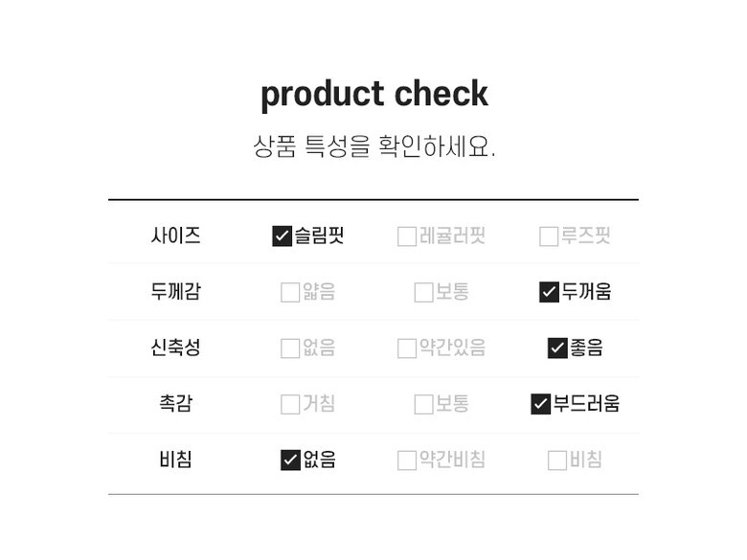Uncheck the 좋음 stretch checkbox
747x560 pixels.
coord(557,348)
